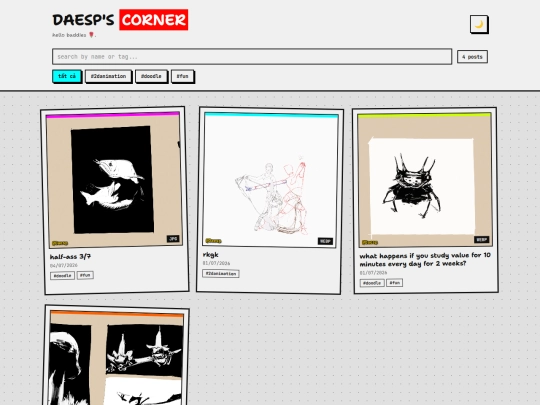
Task: Click #doodle tag on study value card
Action: coord(372,283)
